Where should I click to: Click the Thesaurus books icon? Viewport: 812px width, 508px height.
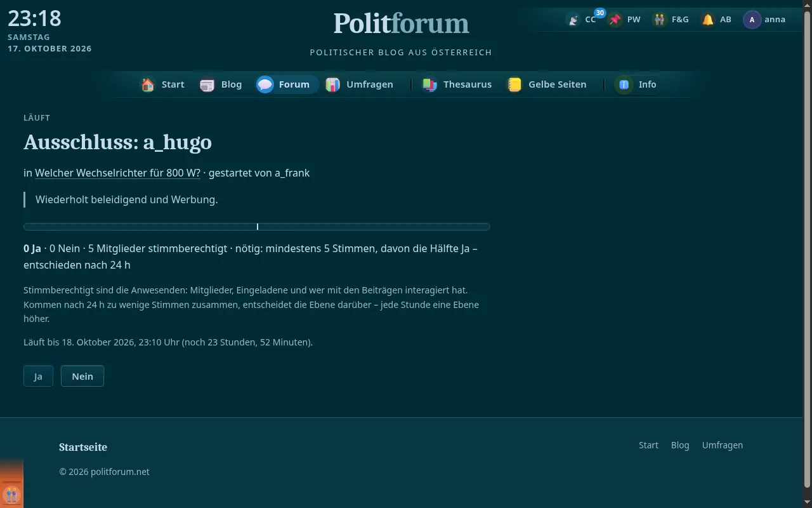coord(429,84)
